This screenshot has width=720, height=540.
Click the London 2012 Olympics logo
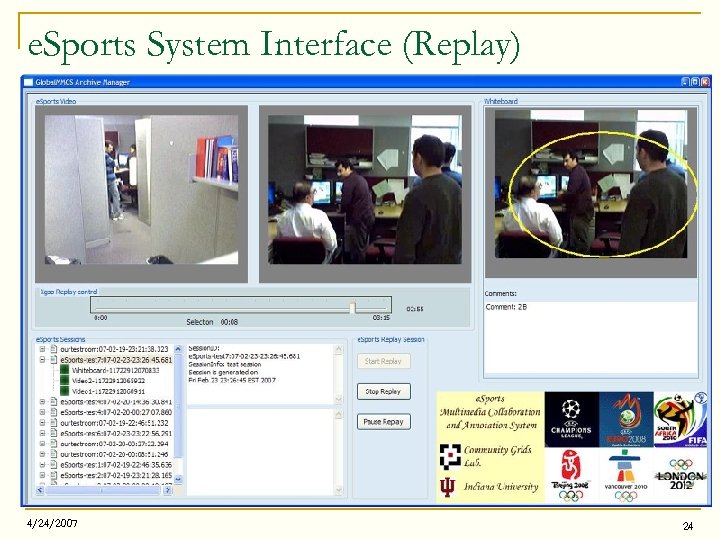pos(681,475)
